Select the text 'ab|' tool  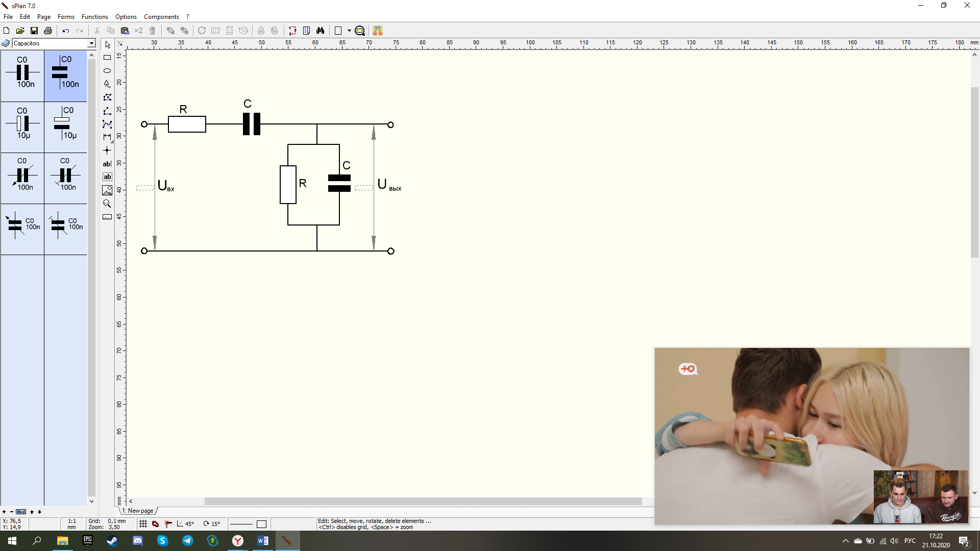(107, 164)
